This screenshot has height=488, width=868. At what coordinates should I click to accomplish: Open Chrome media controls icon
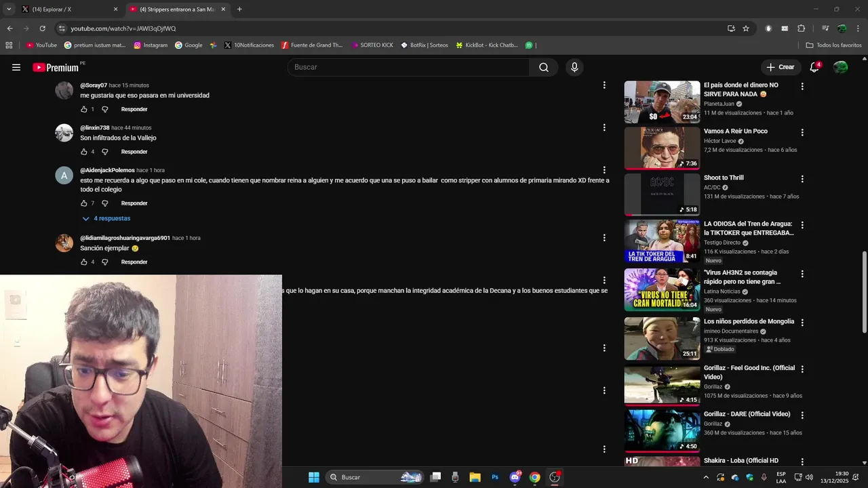825,28
